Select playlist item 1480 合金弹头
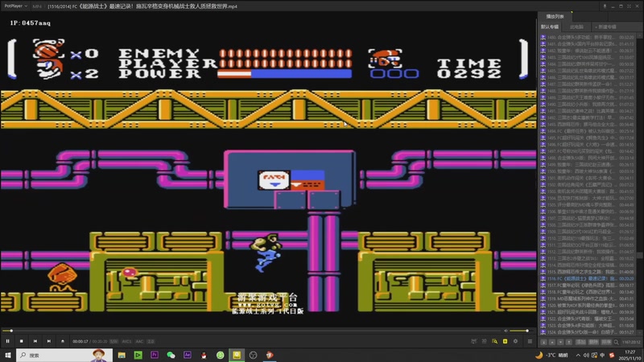Viewport: 644px width, 362px height. (588, 37)
